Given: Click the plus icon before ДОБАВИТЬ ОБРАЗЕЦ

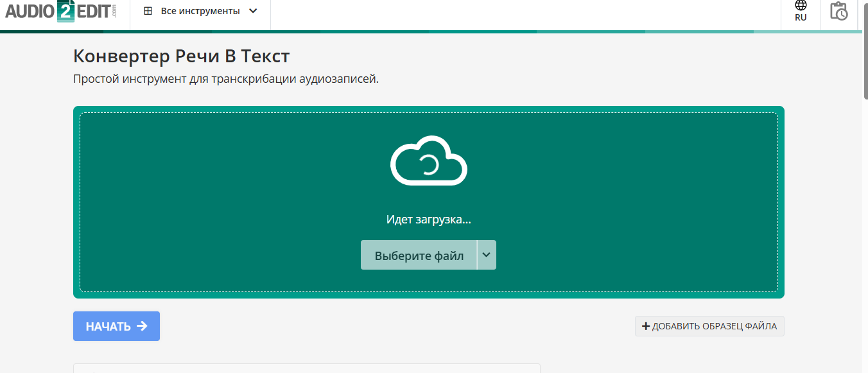Looking at the screenshot, I should (646, 326).
